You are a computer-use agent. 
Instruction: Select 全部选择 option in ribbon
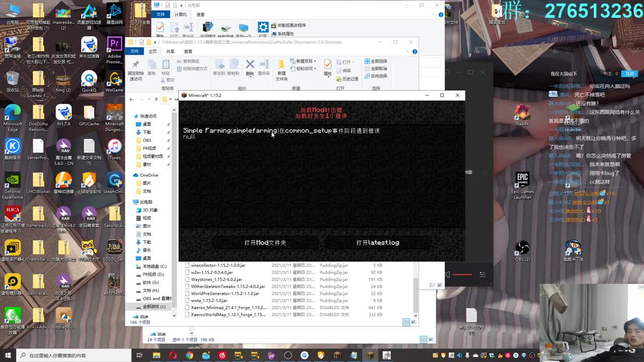[x=376, y=61]
